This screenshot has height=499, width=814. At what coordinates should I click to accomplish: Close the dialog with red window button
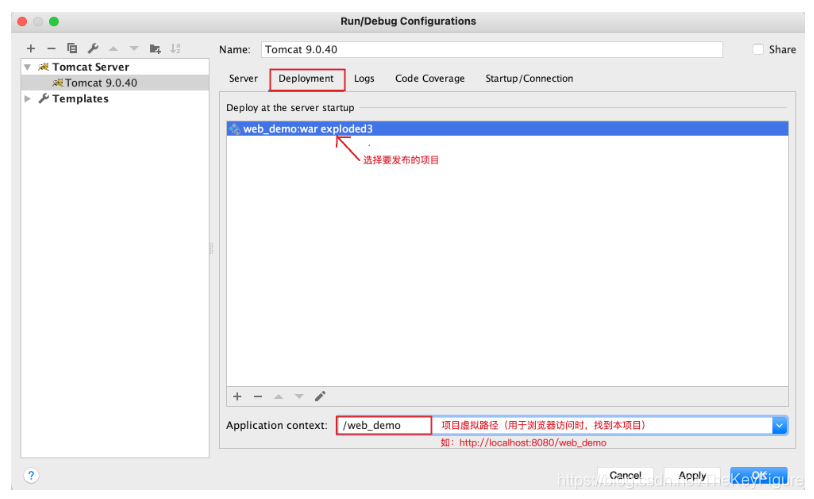coord(22,21)
